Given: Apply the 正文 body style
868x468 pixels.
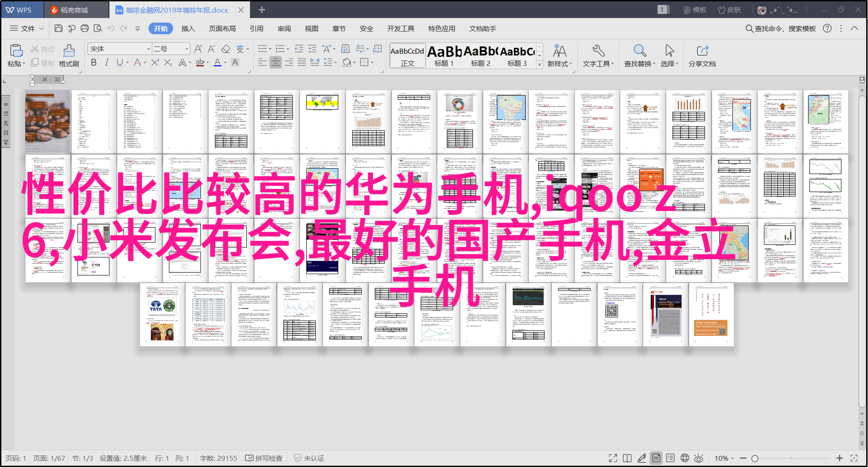Looking at the screenshot, I should [x=407, y=56].
